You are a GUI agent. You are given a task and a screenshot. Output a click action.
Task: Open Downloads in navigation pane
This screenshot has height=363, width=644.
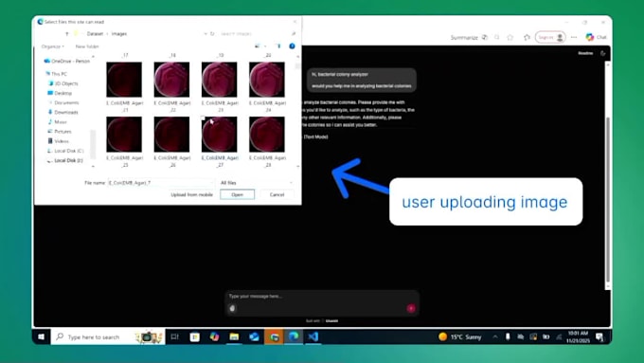pyautogui.click(x=63, y=112)
